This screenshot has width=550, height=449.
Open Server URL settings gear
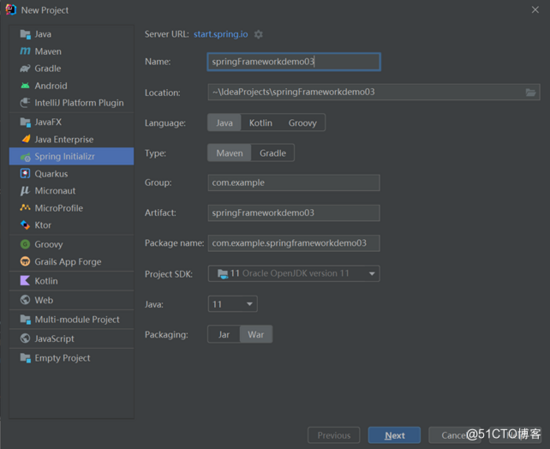[x=259, y=34]
